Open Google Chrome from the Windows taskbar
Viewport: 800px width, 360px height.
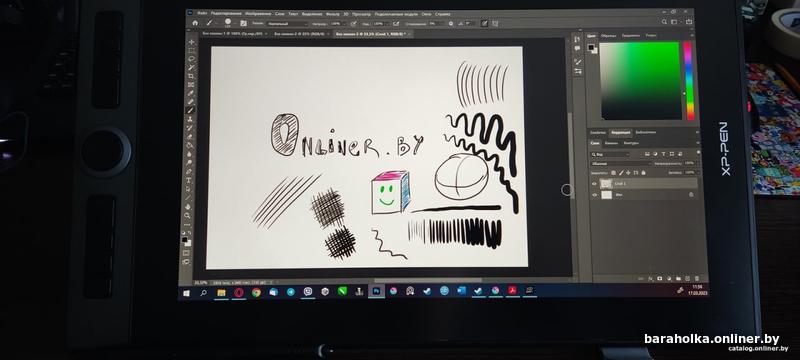[x=256, y=292]
